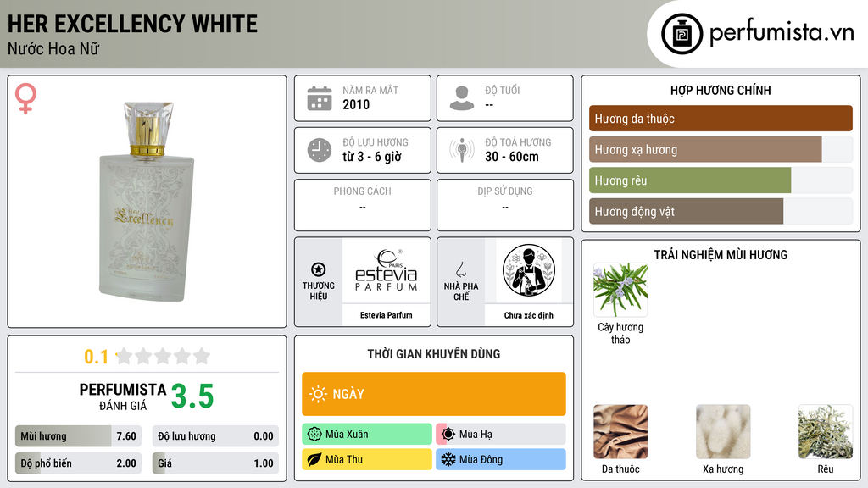The height and width of the screenshot is (488, 868).
Task: Click the Hương da thuộc accord bar
Action: (721, 119)
